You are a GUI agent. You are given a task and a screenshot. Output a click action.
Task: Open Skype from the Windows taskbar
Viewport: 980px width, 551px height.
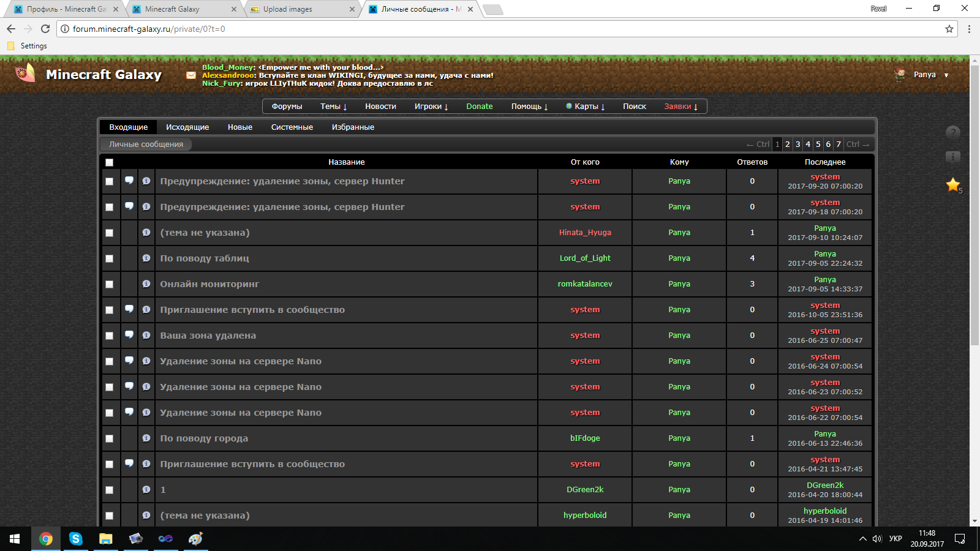76,539
